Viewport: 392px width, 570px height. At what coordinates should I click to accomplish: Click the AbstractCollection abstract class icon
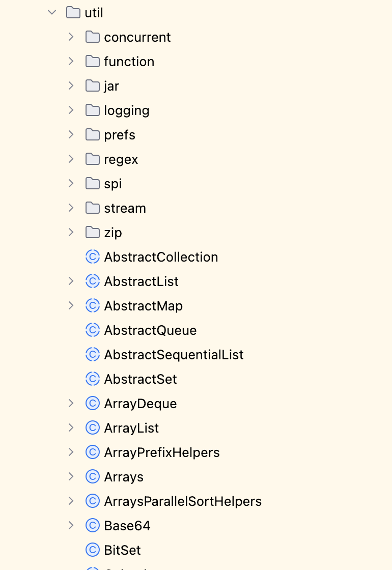[x=92, y=257]
